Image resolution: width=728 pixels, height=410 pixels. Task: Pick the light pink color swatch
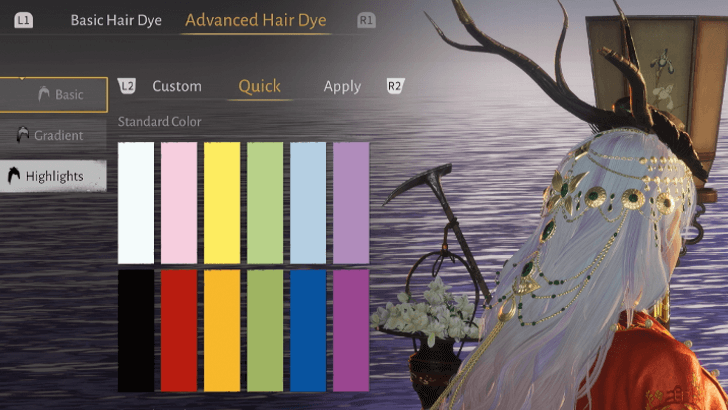point(179,203)
